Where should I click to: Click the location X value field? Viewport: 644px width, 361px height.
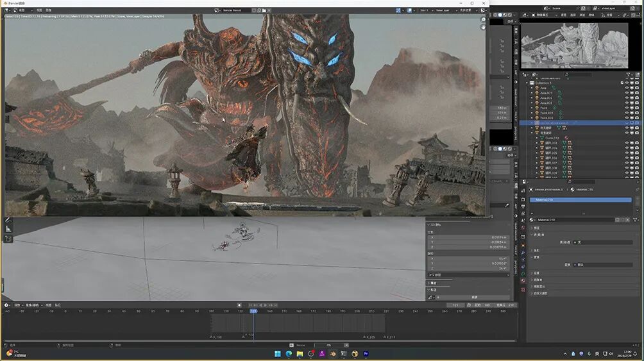[x=469, y=237]
